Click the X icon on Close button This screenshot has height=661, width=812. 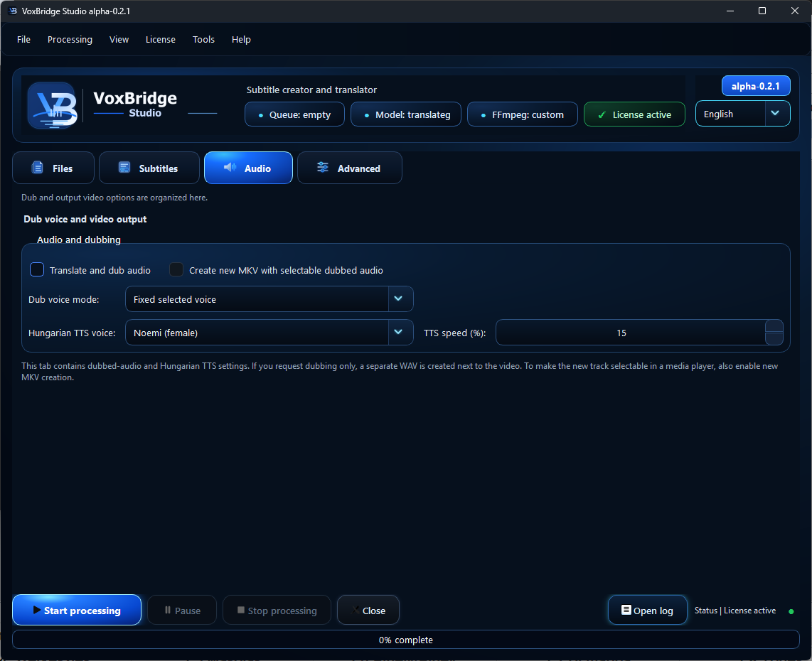click(356, 610)
